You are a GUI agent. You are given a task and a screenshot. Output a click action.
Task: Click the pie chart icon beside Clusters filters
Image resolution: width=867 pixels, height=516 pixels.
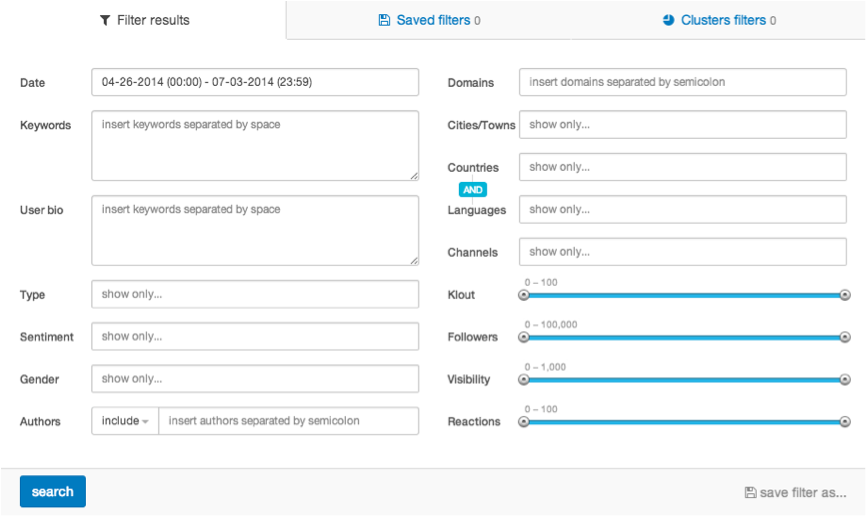point(668,20)
